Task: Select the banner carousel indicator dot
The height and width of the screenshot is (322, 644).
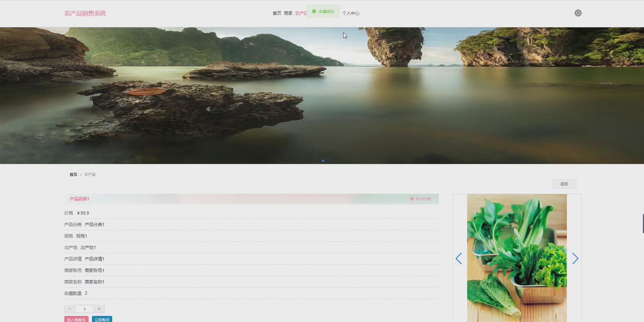Action: 323,161
